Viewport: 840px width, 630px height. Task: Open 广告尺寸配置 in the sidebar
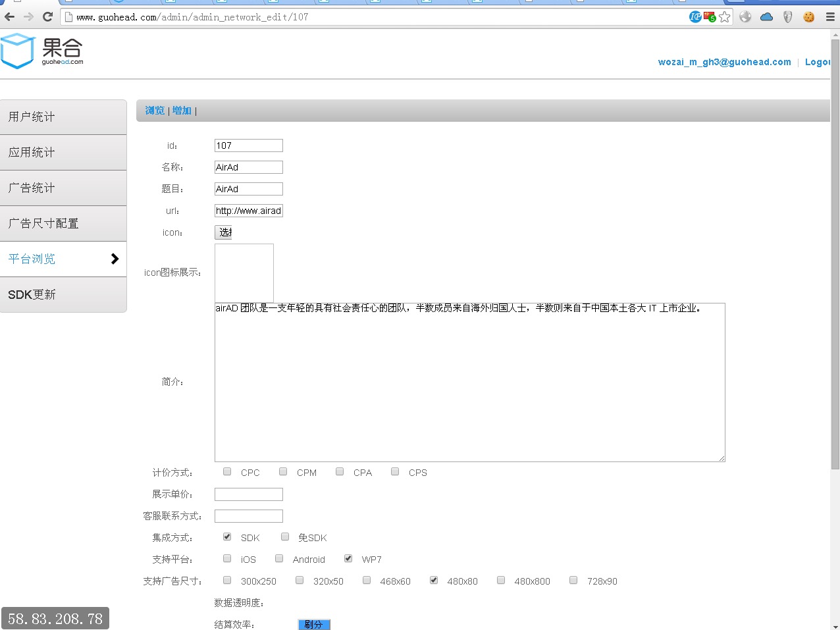63,224
